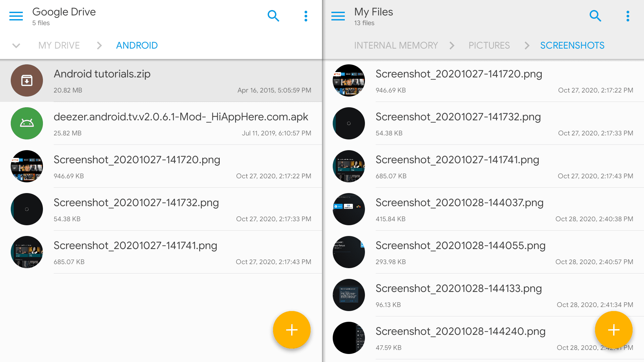644x362 pixels.
Task: Open Screenshot_20201027-141720.png in Google Drive pane
Action: (161, 166)
